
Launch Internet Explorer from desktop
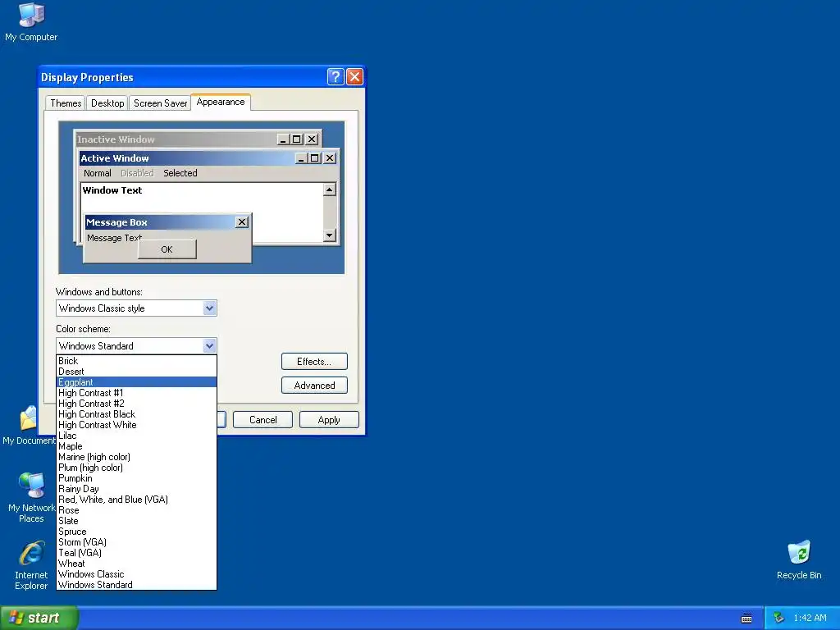click(x=31, y=566)
